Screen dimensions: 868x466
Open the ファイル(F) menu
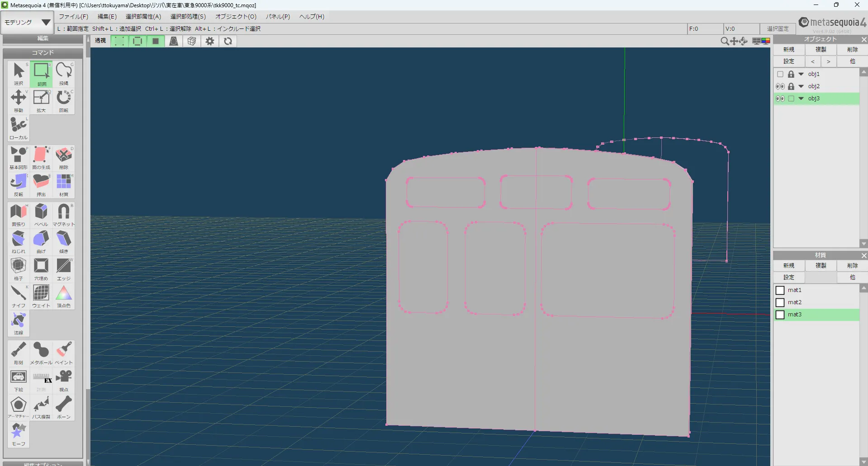pyautogui.click(x=73, y=17)
